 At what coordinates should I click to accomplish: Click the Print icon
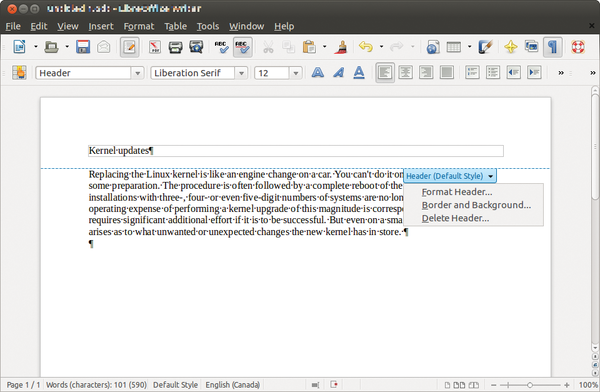(x=175, y=47)
